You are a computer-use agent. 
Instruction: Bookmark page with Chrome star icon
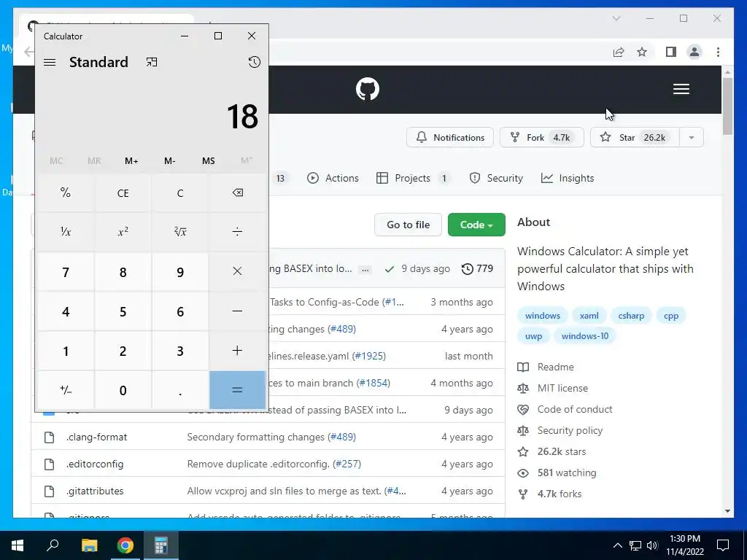coord(642,52)
